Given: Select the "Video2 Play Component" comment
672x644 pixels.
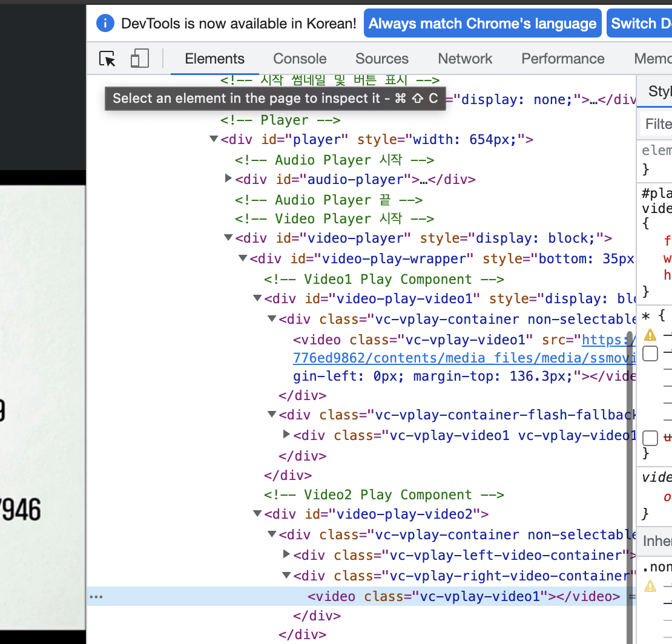Looking at the screenshot, I should [384, 494].
